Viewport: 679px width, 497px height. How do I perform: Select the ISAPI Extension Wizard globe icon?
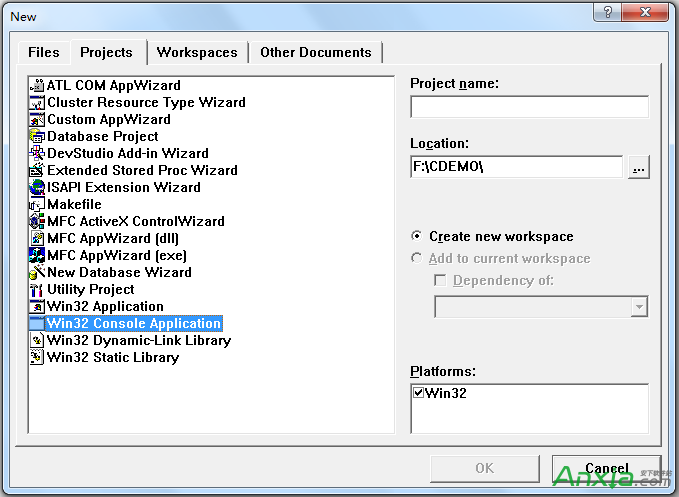pos(37,187)
